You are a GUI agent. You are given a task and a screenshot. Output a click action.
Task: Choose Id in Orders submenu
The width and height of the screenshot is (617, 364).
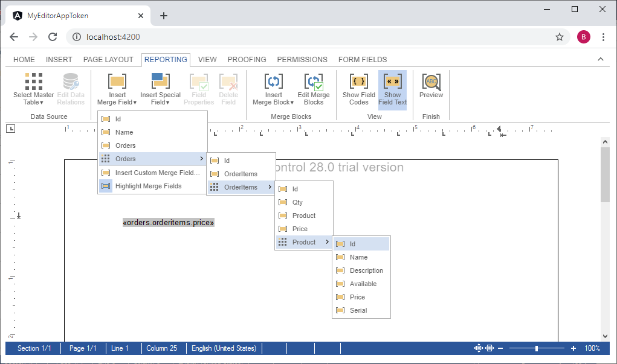coord(241,161)
